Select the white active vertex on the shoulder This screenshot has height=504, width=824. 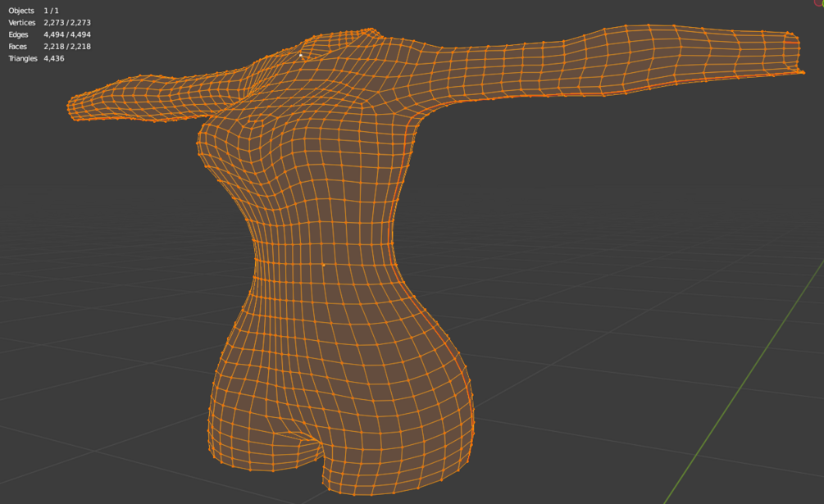[x=301, y=55]
